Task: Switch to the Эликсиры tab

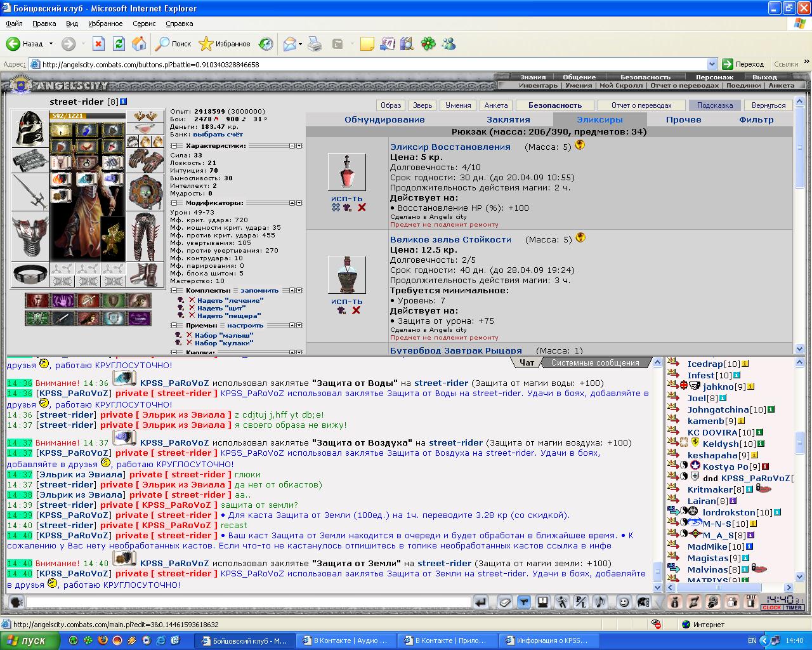Action: (599, 119)
